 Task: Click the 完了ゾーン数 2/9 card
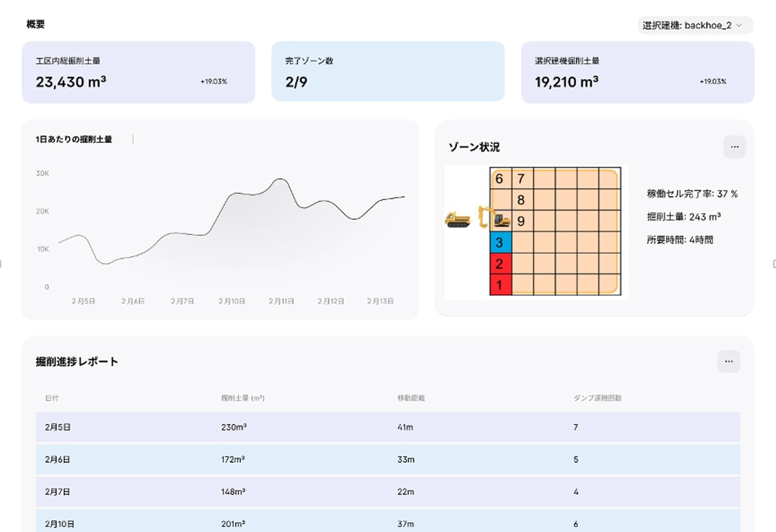pos(387,72)
